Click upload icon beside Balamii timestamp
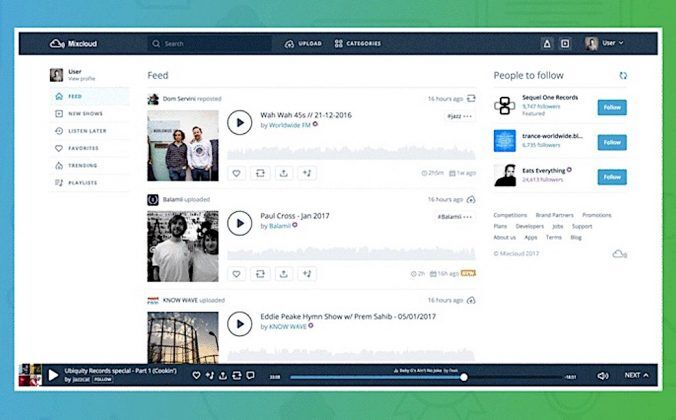Screen dimensions: 676x420 (x=471, y=199)
